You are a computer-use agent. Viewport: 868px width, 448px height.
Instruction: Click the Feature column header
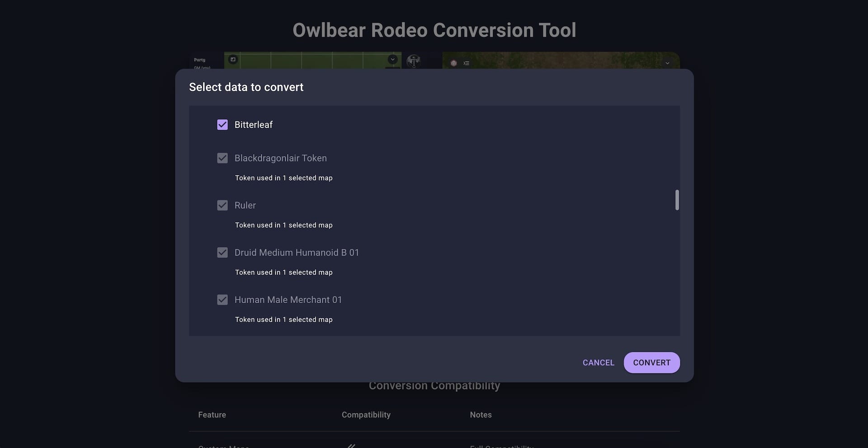click(212, 415)
